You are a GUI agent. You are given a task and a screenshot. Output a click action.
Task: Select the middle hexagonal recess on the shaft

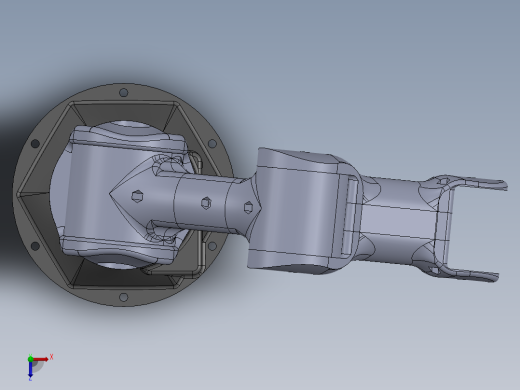(206, 203)
